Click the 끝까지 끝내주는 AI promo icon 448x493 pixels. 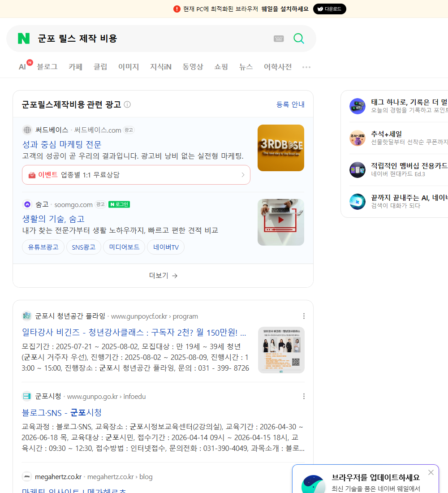358,202
